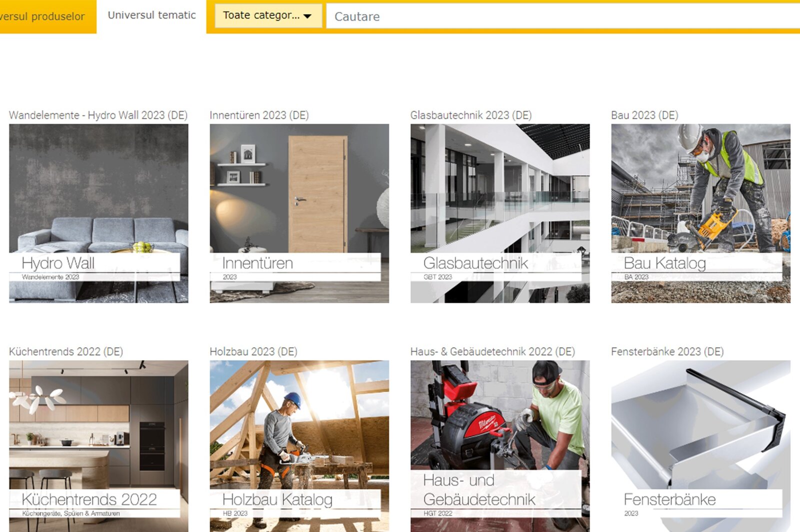Screen dimensions: 800x532
Task: Expand the Toate categor... dropdown
Action: point(268,15)
